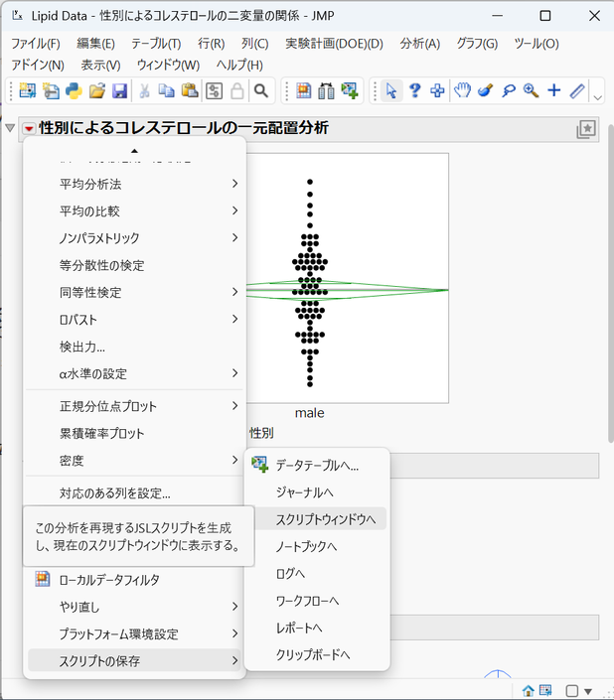
Task: Open the グラフ(G) menu
Action: pos(477,44)
